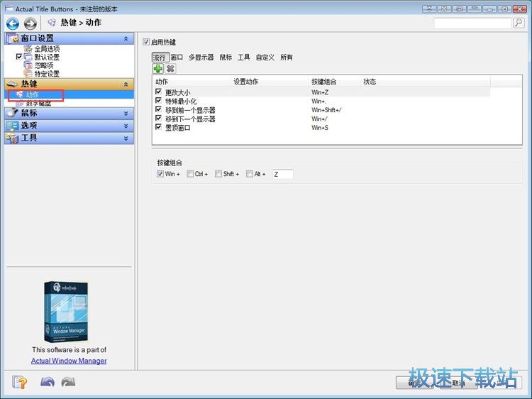This screenshot has width=532, height=399.
Task: Select 全局选项 in the sidebar tree
Action: point(47,49)
